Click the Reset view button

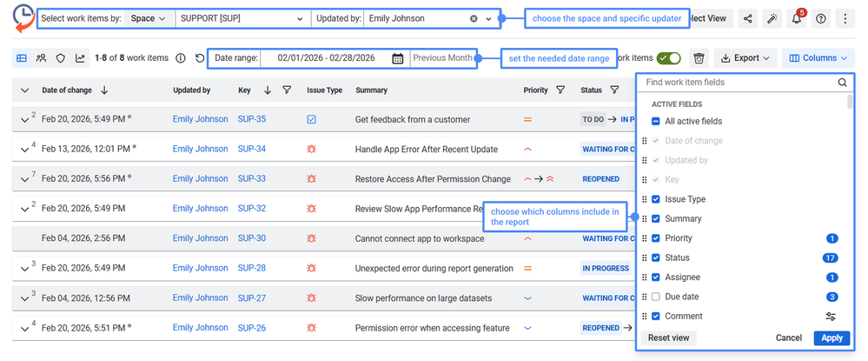tap(668, 338)
